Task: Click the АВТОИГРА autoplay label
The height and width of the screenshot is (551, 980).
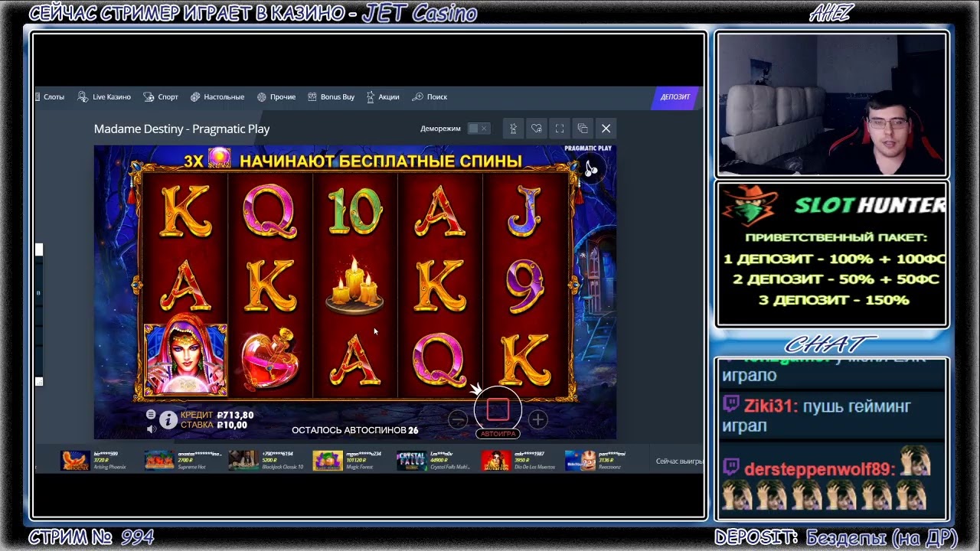Action: (x=498, y=434)
